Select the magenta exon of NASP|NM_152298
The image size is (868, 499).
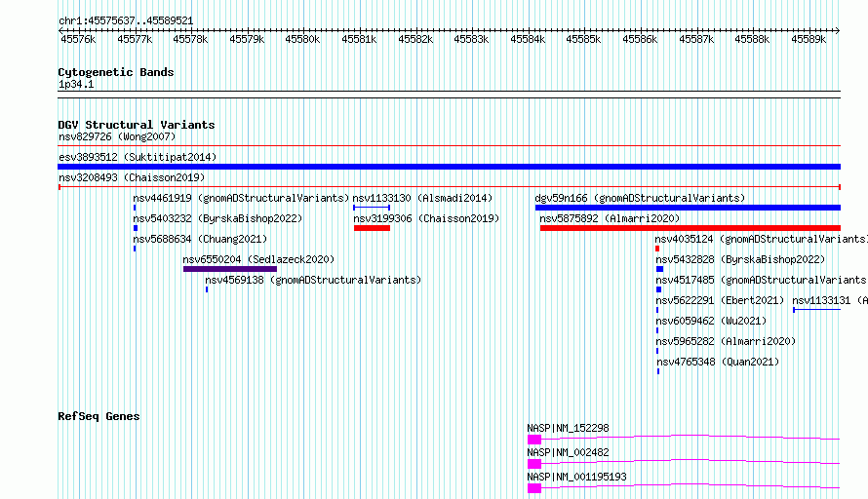click(534, 440)
